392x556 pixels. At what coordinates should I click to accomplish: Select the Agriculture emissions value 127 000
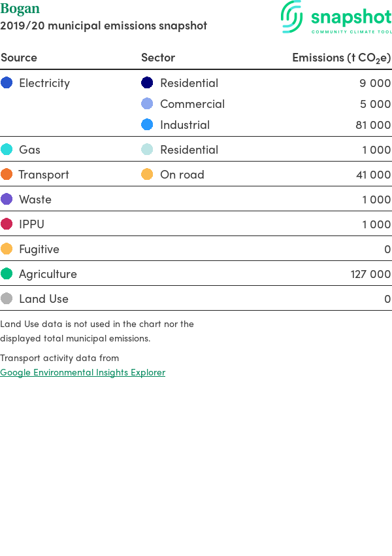tap(370, 274)
